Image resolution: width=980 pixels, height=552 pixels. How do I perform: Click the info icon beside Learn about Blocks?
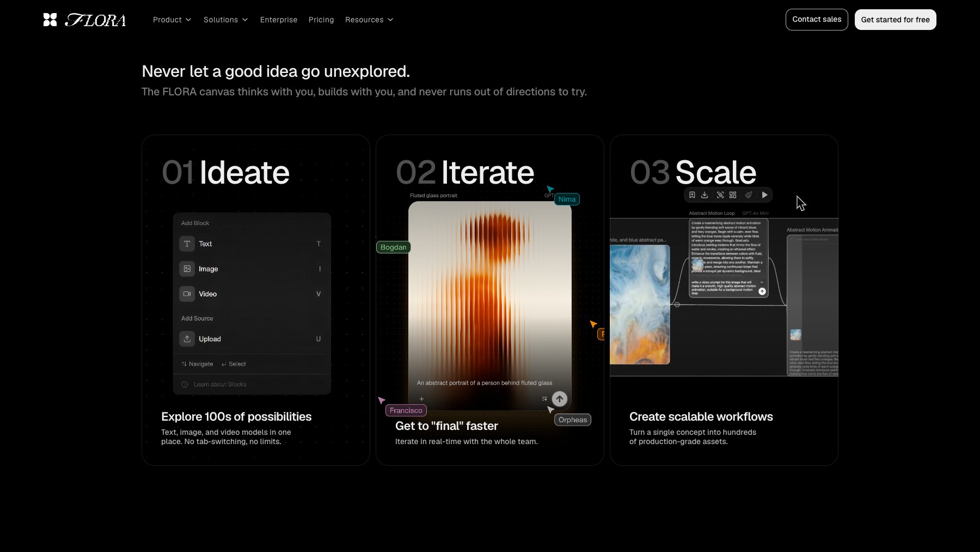(185, 385)
